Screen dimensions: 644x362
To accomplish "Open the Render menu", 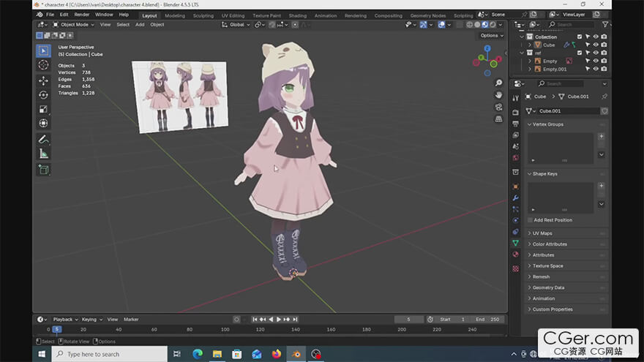I will (82, 15).
